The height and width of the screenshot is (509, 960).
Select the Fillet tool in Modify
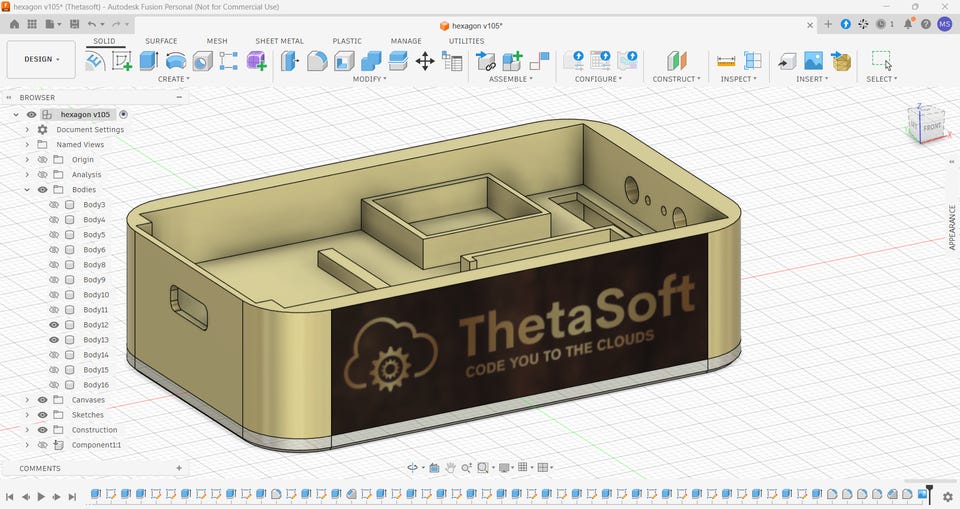click(x=317, y=61)
